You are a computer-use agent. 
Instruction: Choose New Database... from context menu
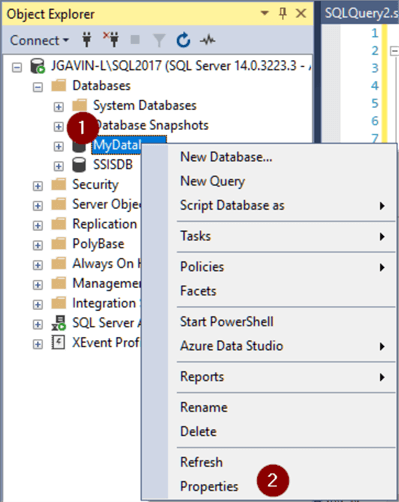point(269,157)
